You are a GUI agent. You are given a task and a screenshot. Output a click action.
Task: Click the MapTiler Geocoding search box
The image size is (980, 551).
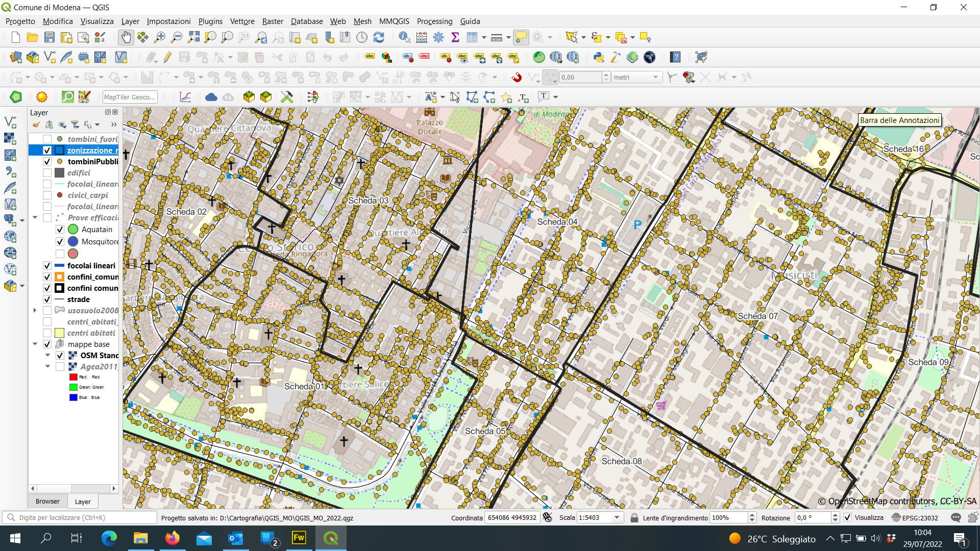(130, 97)
